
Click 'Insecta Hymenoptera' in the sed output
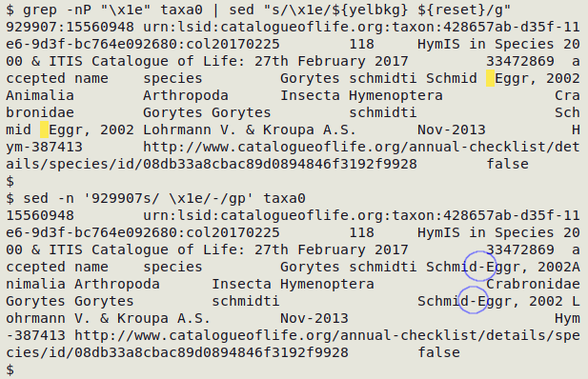coord(293,284)
